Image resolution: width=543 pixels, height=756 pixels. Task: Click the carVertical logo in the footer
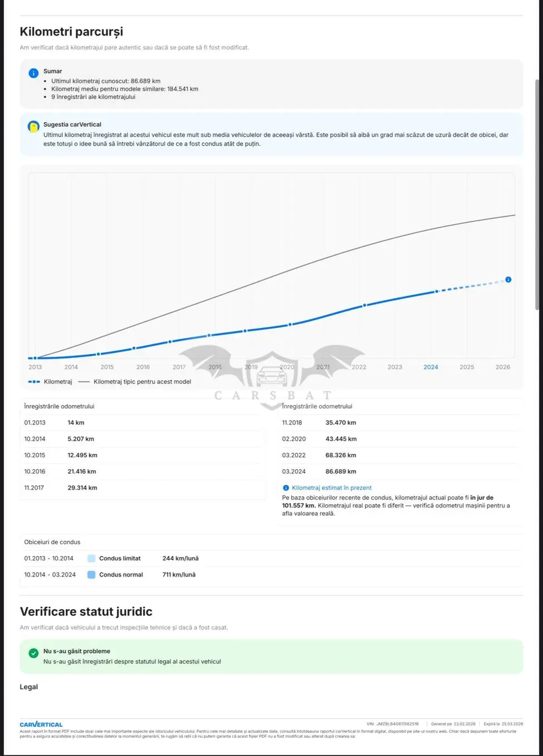pyautogui.click(x=41, y=724)
